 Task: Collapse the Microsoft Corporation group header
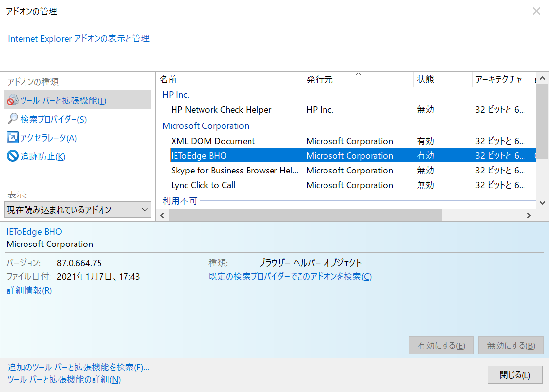coord(206,126)
